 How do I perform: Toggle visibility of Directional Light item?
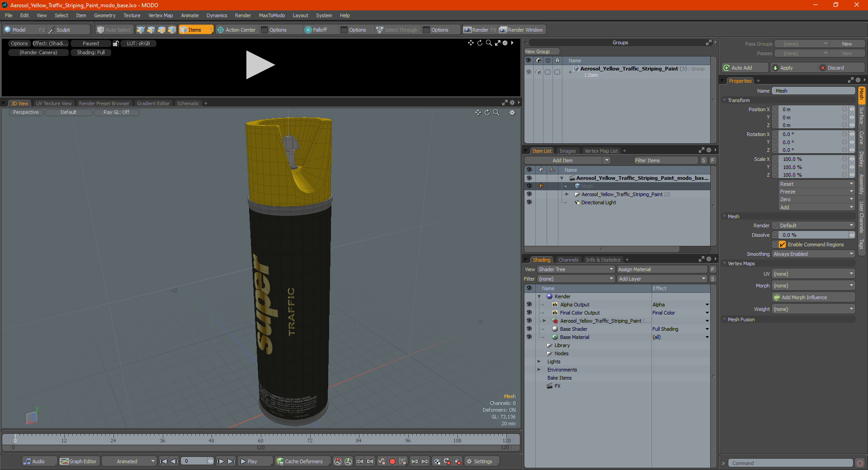pos(528,202)
